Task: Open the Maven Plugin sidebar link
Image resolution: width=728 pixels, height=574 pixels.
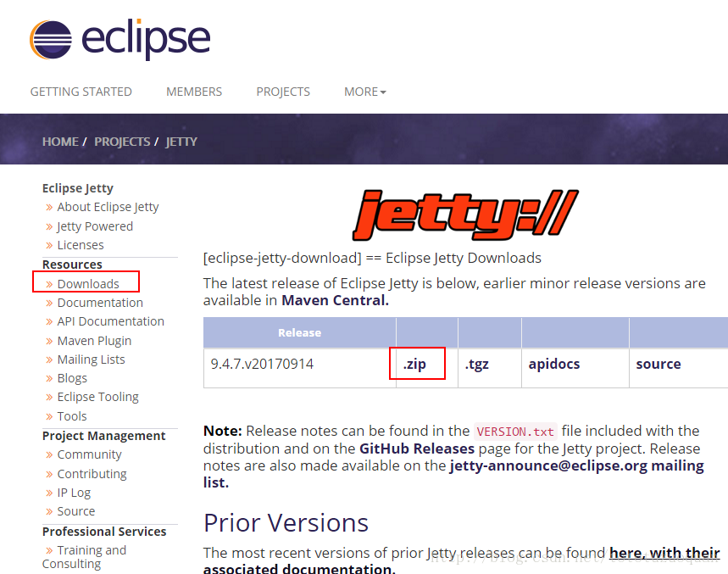Action: point(94,340)
